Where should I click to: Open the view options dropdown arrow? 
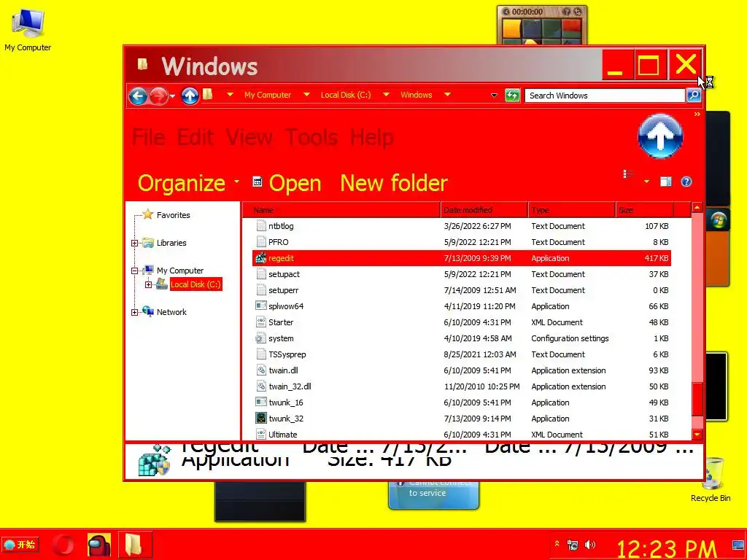(646, 182)
